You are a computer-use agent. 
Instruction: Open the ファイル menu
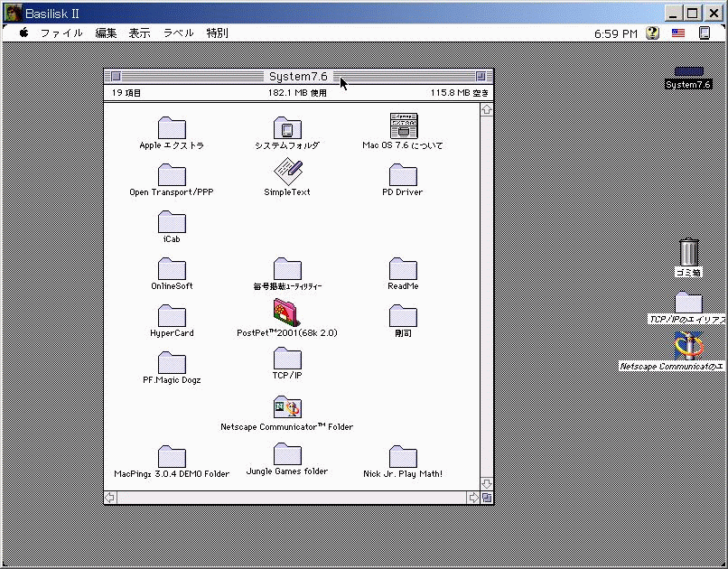click(61, 33)
